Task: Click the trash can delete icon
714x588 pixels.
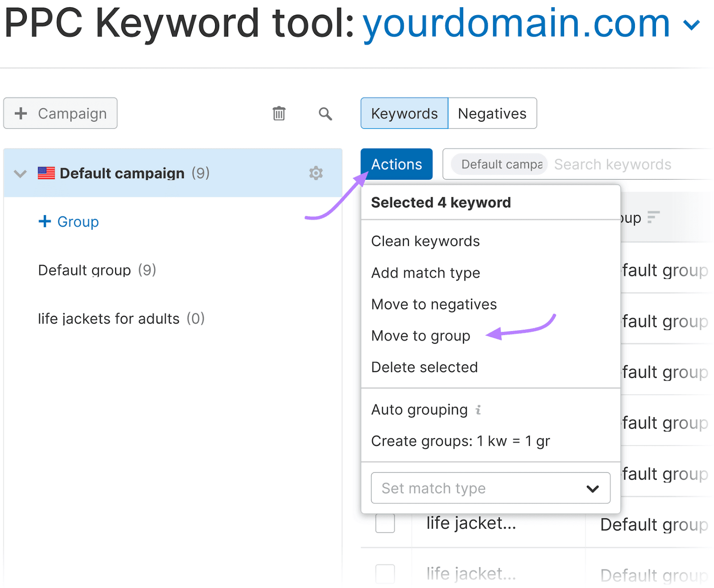Action: [x=279, y=113]
